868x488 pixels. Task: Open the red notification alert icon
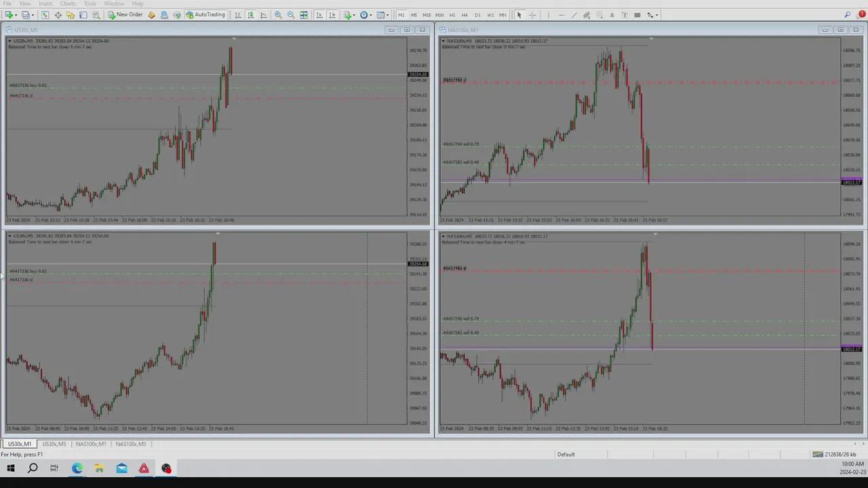(861, 14)
